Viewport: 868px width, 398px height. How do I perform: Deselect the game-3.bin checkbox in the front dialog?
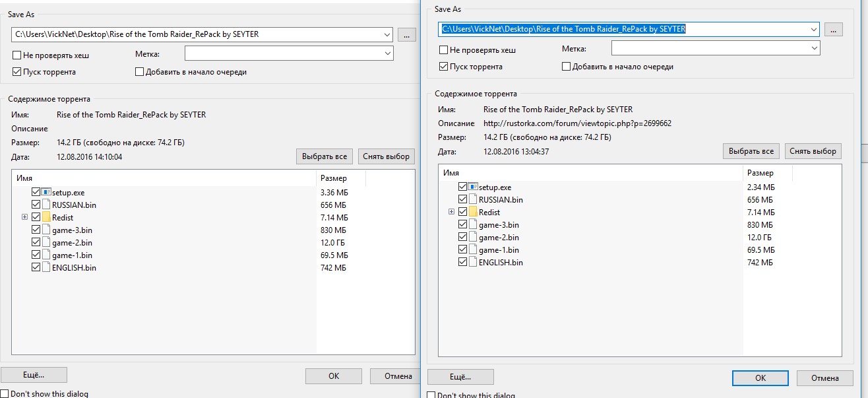[x=462, y=224]
